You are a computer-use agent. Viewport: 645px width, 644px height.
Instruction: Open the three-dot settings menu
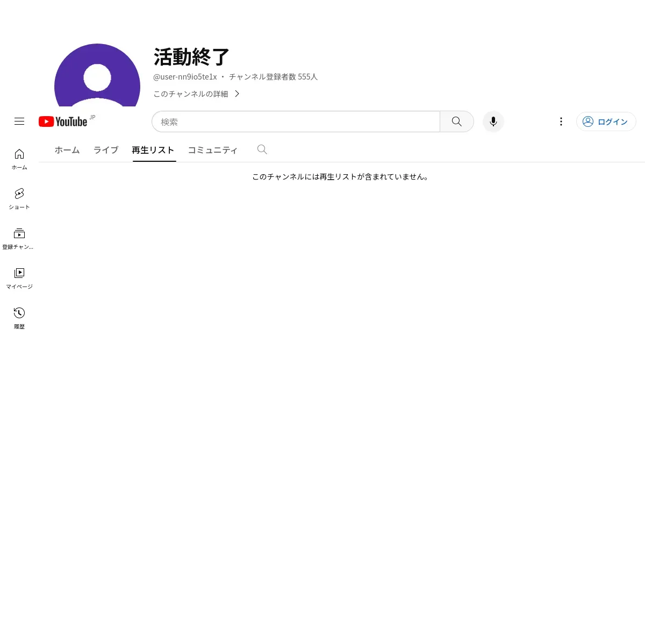(561, 121)
